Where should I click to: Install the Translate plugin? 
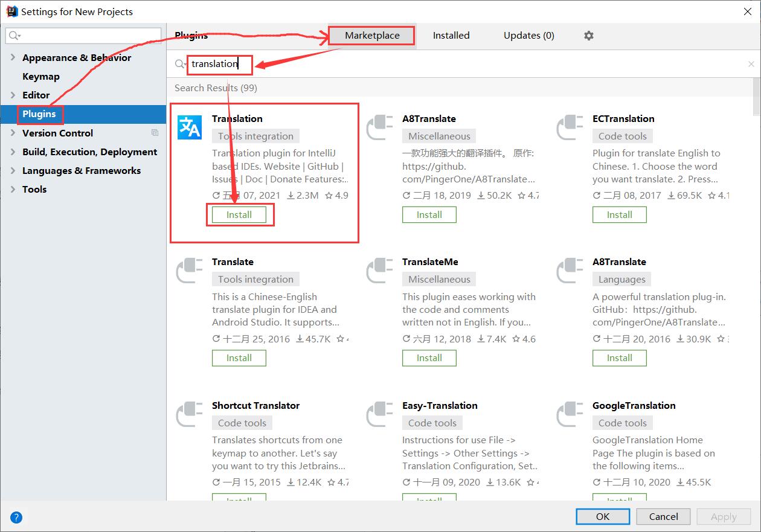(x=239, y=357)
